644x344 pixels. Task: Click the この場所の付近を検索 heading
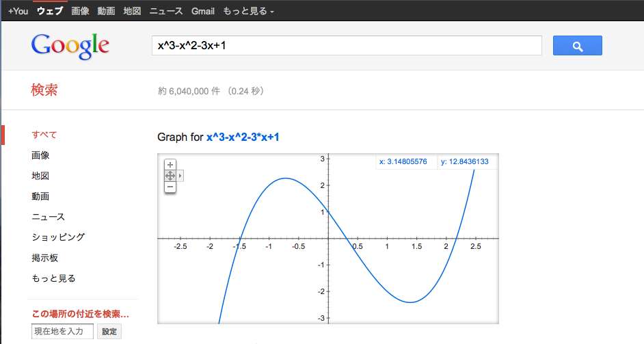click(x=81, y=314)
